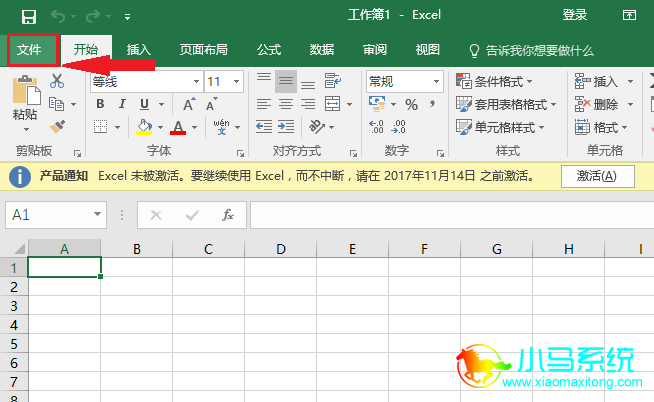Open the Font (字体) group dialog launcher
The image size is (654, 402).
click(241, 153)
